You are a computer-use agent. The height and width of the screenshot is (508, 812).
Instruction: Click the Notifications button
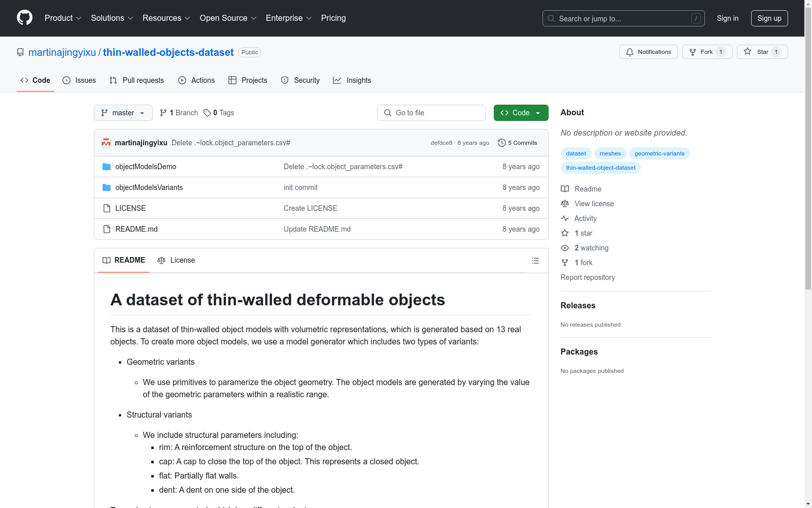[649, 52]
